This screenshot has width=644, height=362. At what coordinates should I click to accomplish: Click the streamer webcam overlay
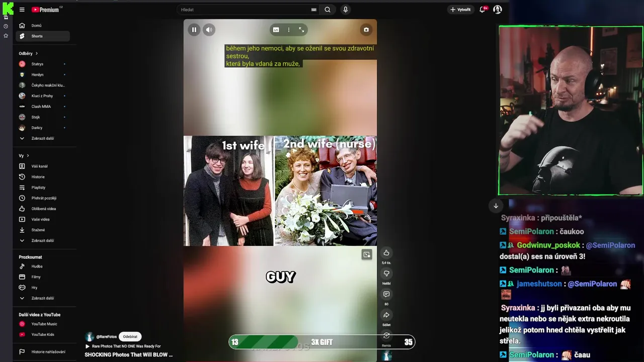click(571, 111)
